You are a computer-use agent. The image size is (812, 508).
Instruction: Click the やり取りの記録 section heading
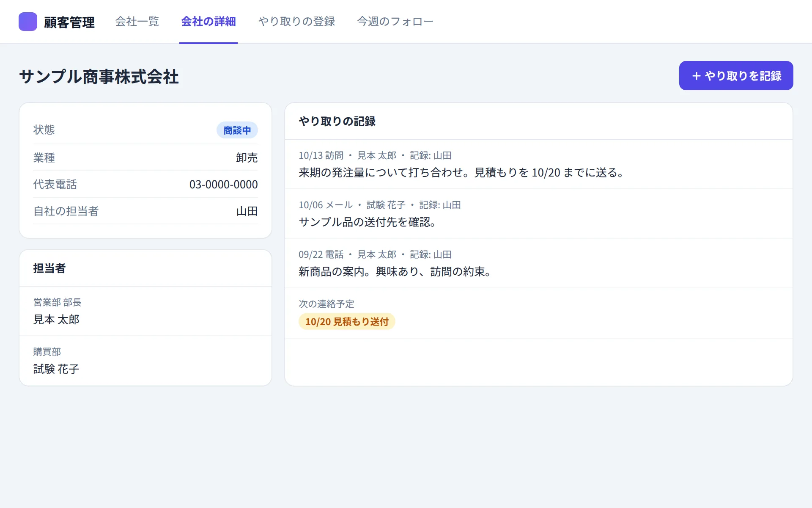(337, 121)
